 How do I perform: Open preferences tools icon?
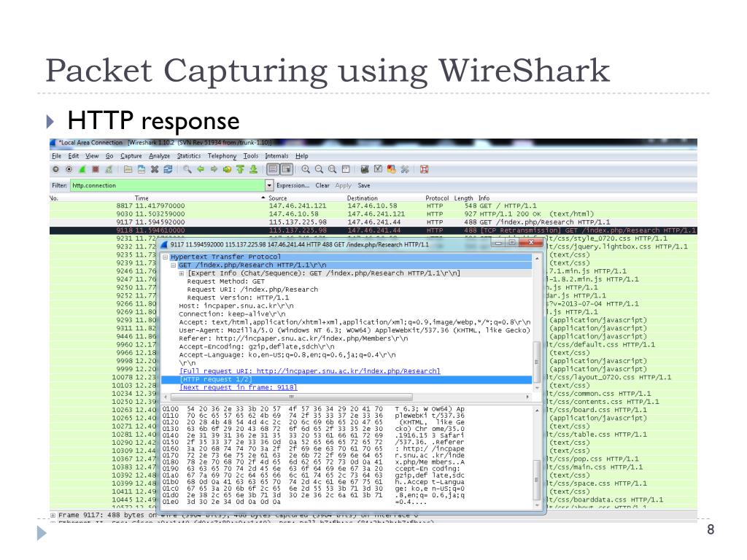pyautogui.click(x=404, y=169)
